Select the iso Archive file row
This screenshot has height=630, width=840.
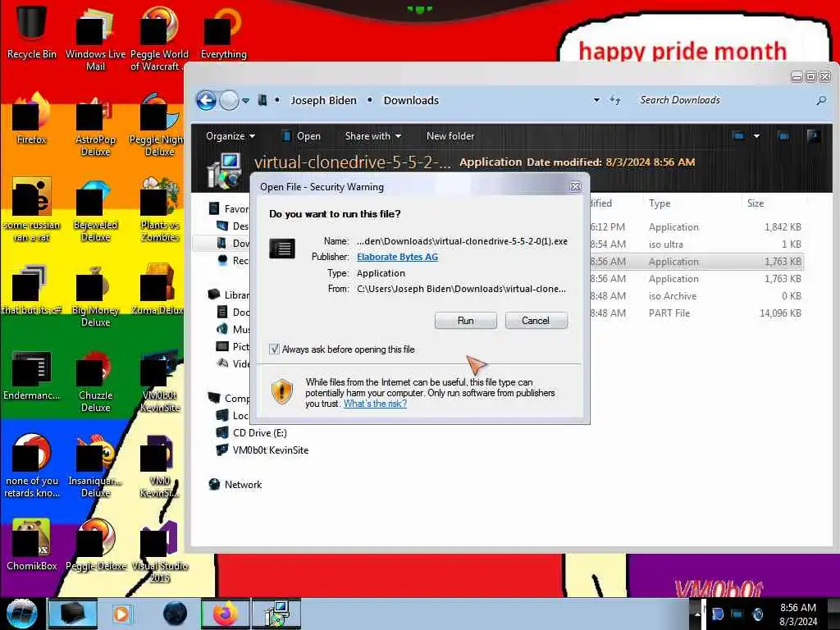pos(696,295)
